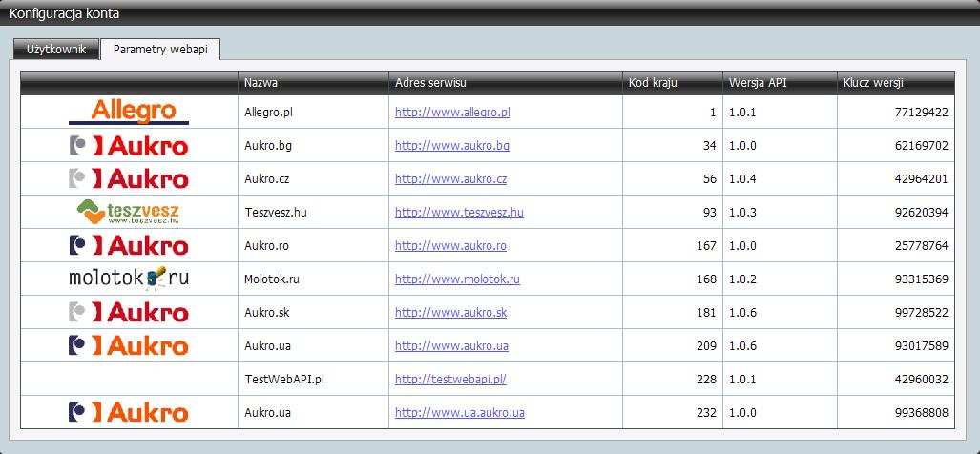980x454 pixels.
Task: Click country code 93 cell
Action: coord(673,213)
